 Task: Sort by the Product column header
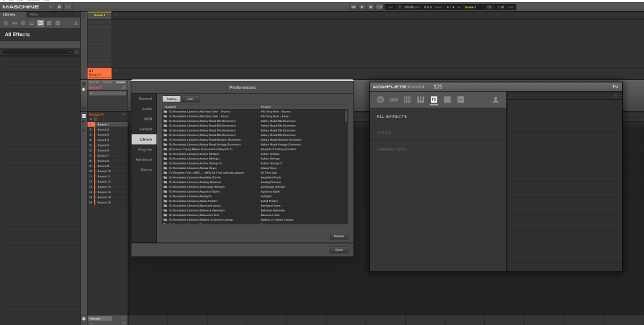302,107
